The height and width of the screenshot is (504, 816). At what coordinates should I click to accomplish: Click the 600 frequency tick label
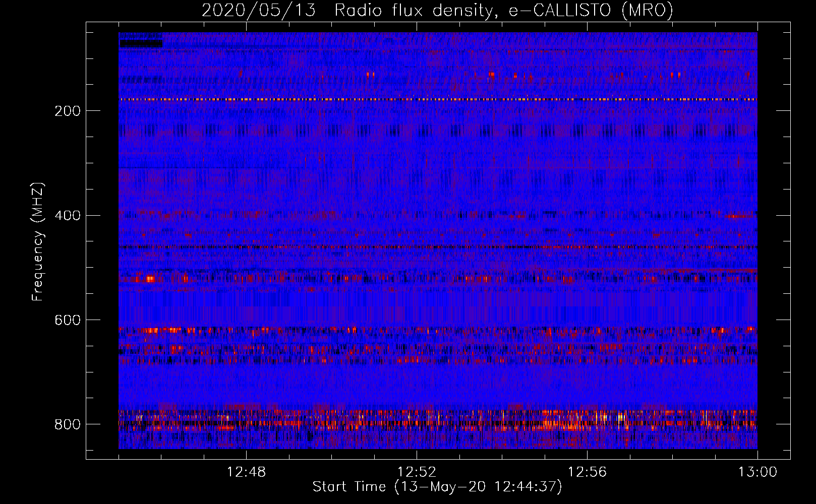pos(68,321)
